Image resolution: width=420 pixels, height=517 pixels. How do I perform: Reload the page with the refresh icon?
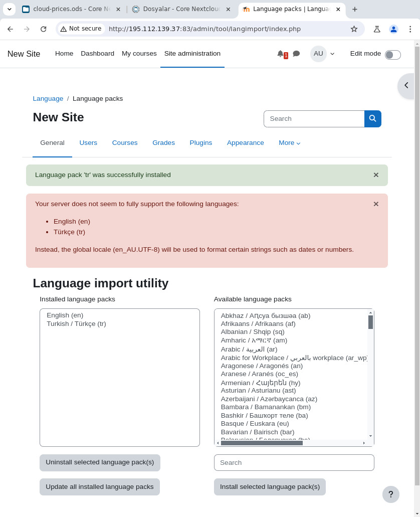[x=44, y=29]
